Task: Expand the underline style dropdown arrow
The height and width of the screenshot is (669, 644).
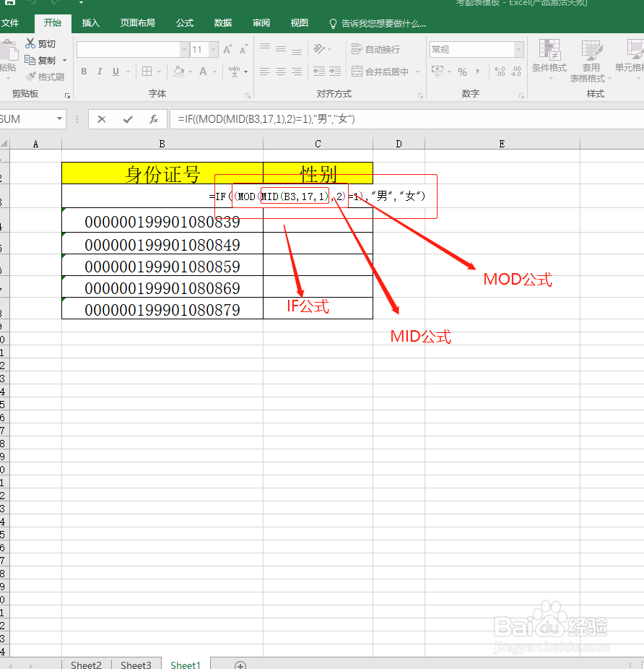Action: tap(128, 72)
